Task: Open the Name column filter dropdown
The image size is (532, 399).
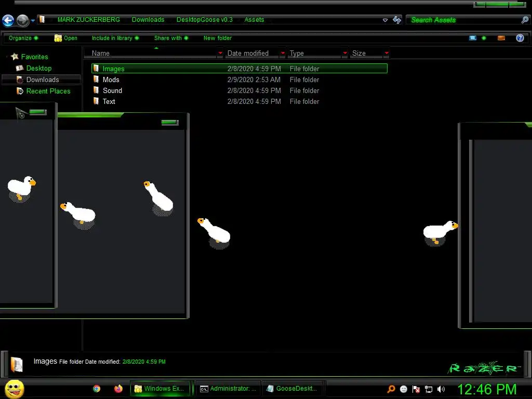Action: tap(220, 54)
